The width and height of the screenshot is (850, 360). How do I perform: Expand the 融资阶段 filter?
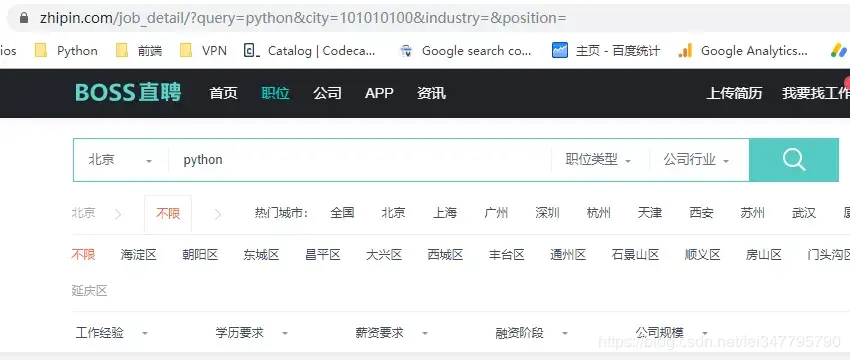(x=531, y=333)
